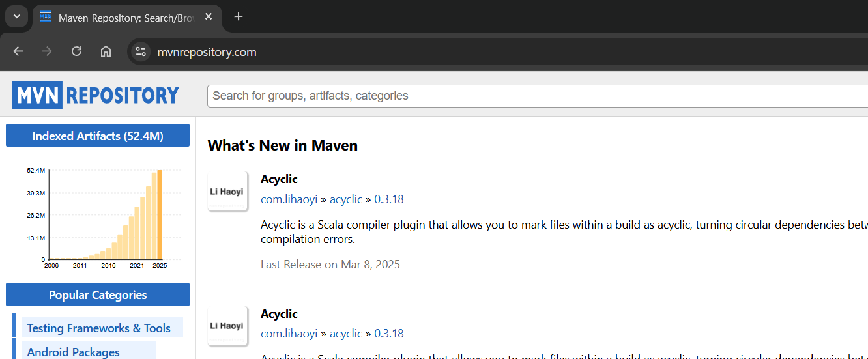
Task: Click the MVN Repository logo
Action: [x=95, y=95]
